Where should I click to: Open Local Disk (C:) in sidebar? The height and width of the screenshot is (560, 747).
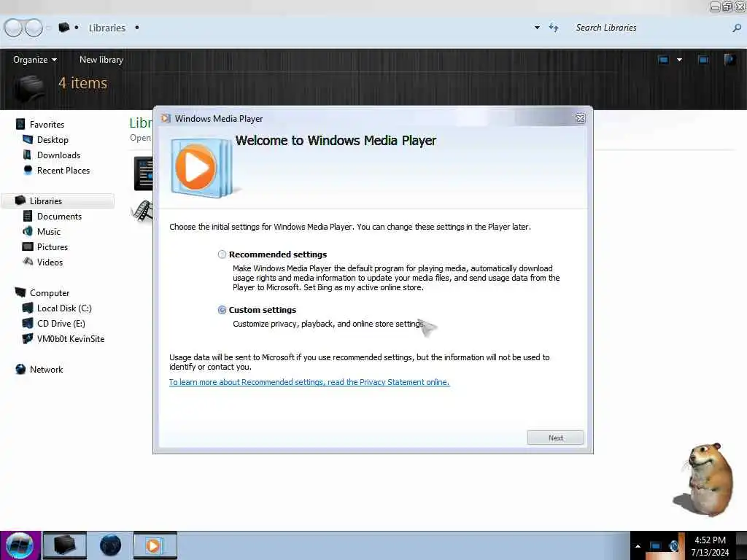(64, 308)
